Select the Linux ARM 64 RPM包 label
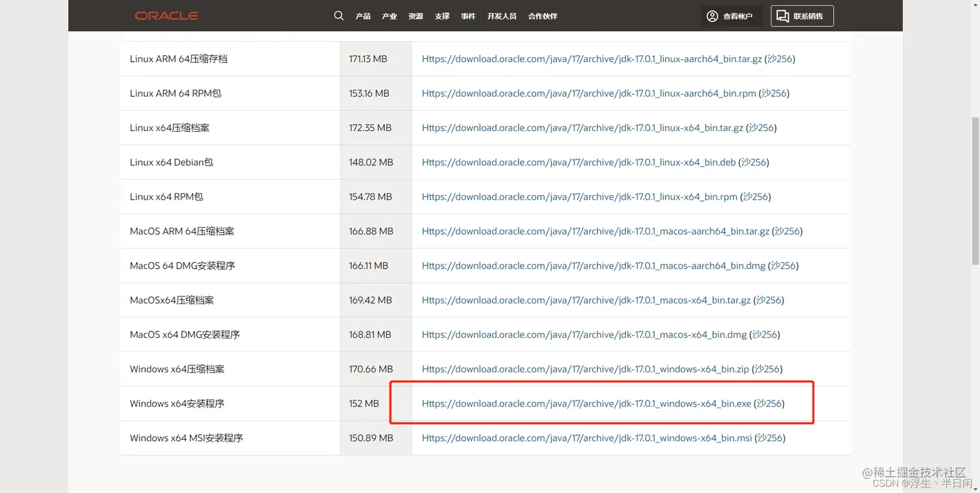Image resolution: width=980 pixels, height=493 pixels. point(176,93)
